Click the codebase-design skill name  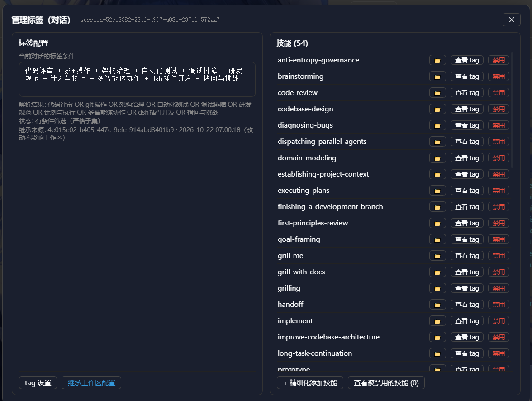(305, 109)
